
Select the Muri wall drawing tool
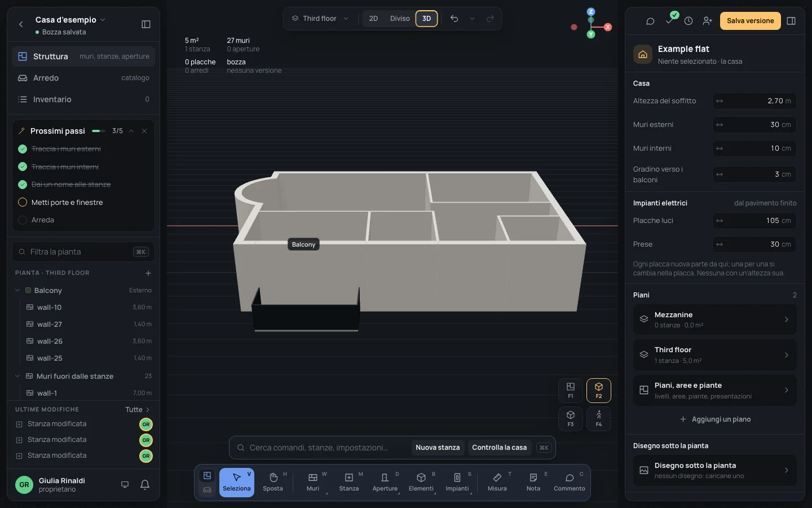click(313, 482)
